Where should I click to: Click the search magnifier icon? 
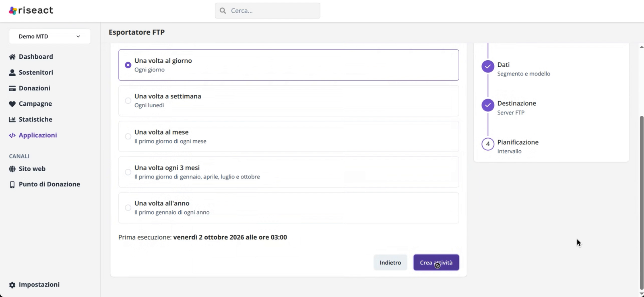(223, 11)
